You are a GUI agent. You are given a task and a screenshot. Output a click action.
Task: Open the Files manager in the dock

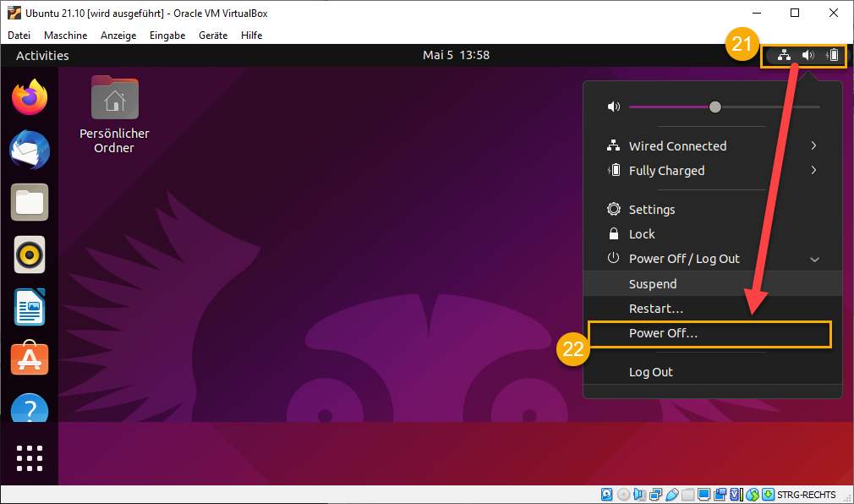coord(30,202)
